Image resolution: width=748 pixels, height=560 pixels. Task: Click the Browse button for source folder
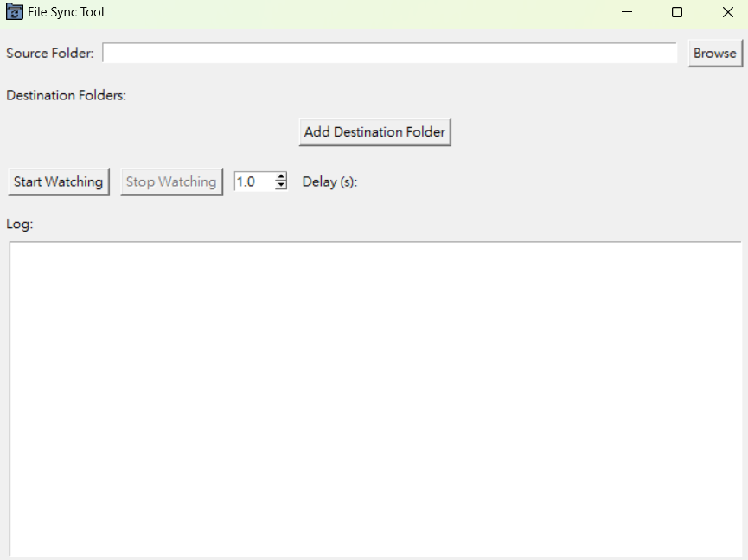coord(714,53)
